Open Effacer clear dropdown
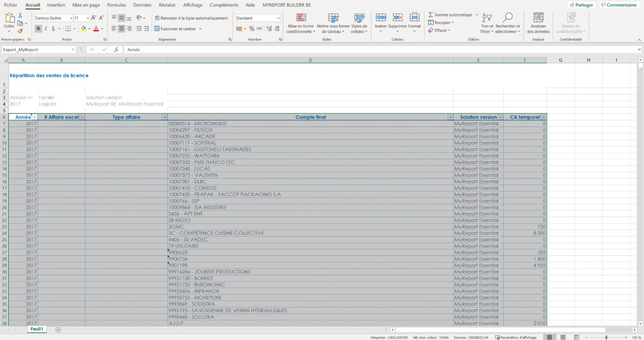Viewport: 644px width, 340px height. tap(439, 30)
